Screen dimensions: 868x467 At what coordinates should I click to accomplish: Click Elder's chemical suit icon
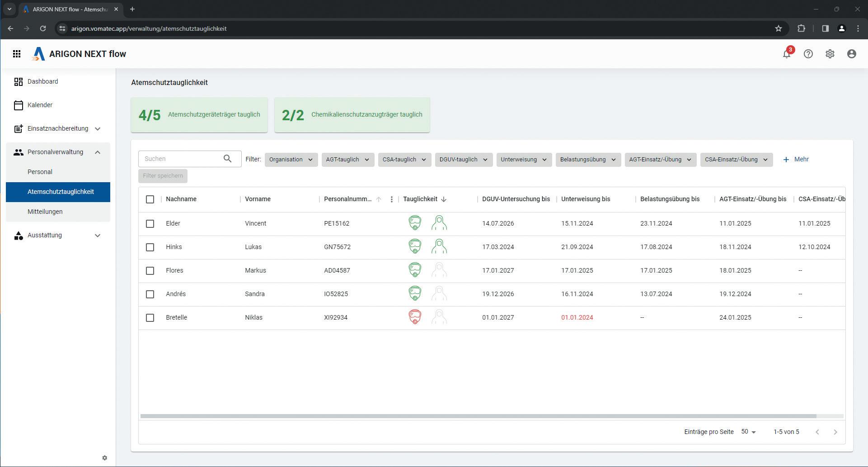(x=439, y=223)
